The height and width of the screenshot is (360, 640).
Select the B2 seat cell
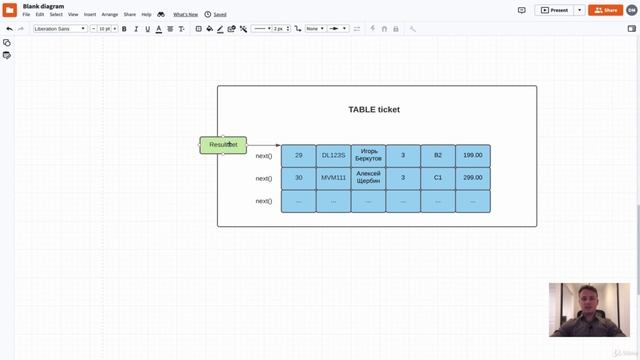point(438,156)
